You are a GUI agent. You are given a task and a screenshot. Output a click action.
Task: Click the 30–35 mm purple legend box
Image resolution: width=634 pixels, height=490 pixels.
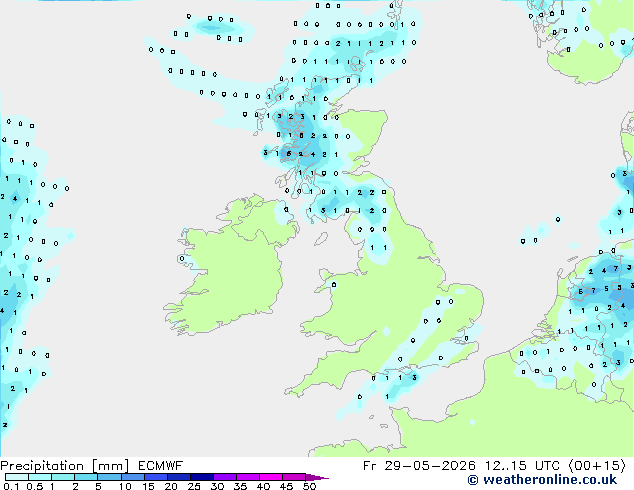(224, 477)
